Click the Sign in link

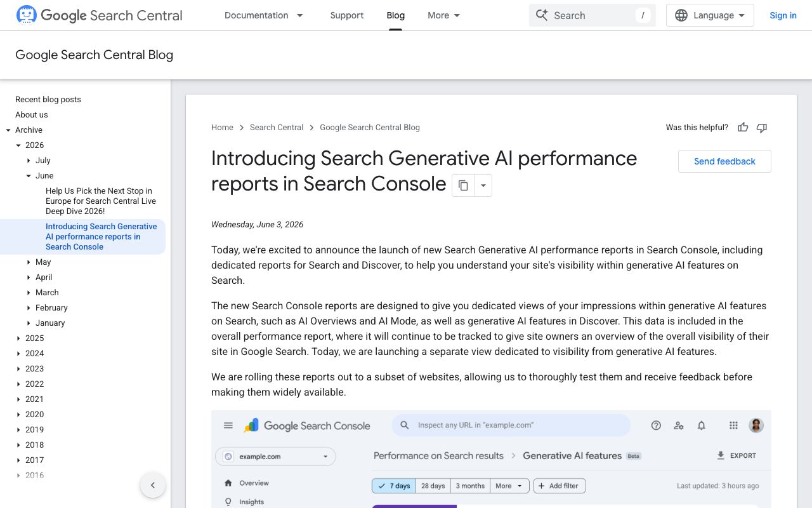pyautogui.click(x=783, y=15)
